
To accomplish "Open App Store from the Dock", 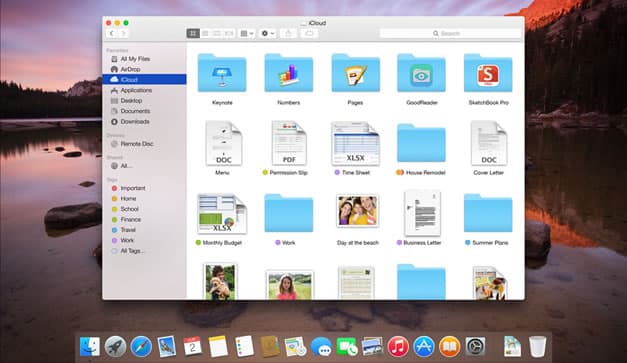I will click(x=423, y=346).
